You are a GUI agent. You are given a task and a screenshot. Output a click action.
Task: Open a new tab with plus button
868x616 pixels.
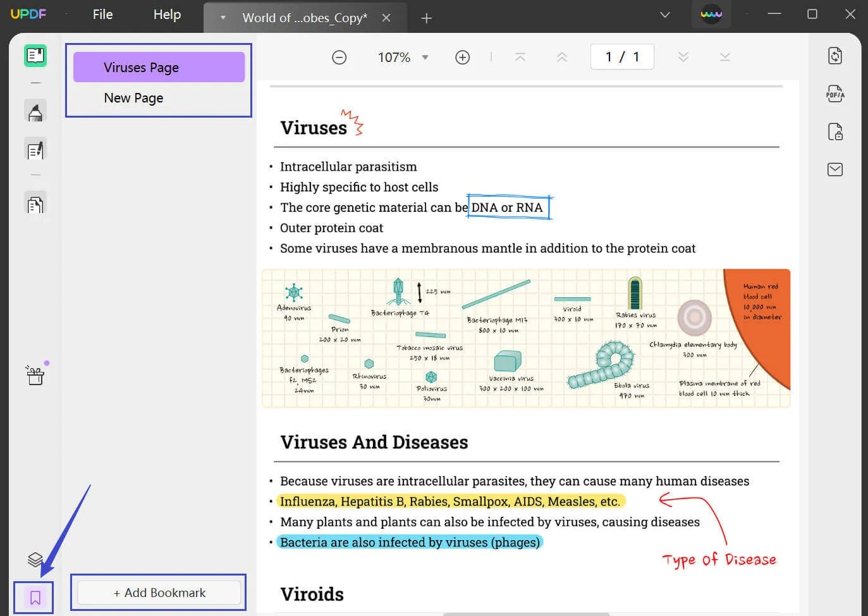426,18
